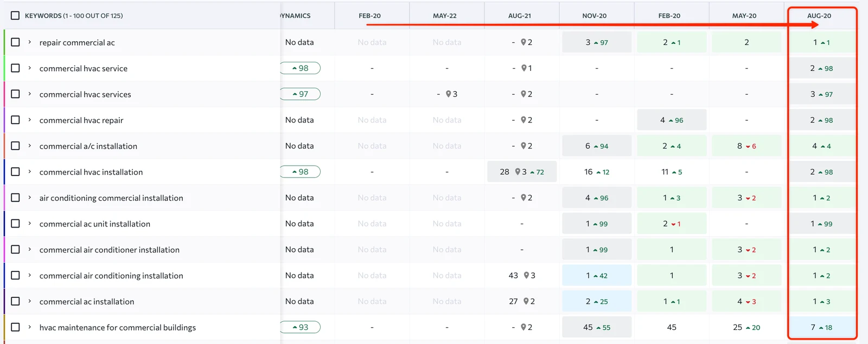Expand hvac maintenance for commercial buildings chevron
The image size is (868, 344).
[30, 327]
